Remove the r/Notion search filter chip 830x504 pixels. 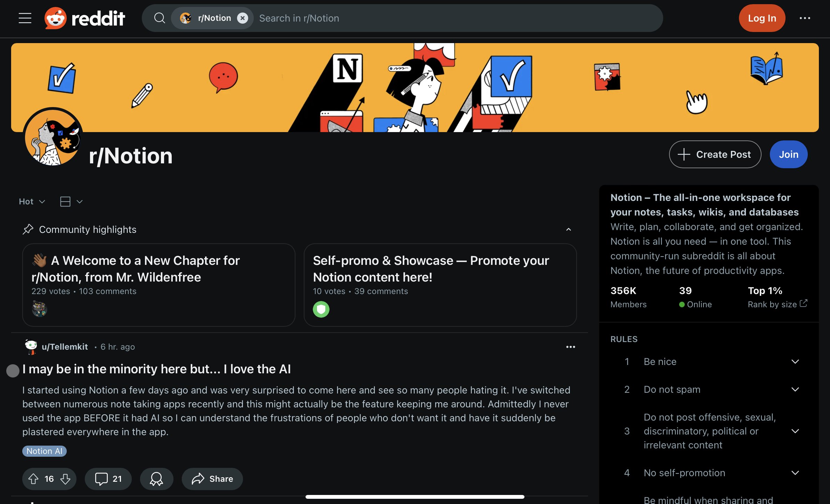click(243, 18)
